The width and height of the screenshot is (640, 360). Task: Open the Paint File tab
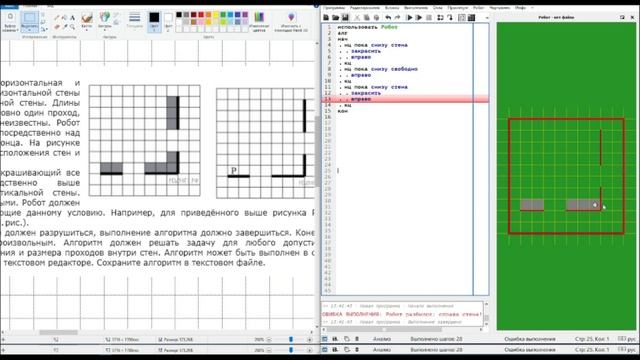coord(9,7)
